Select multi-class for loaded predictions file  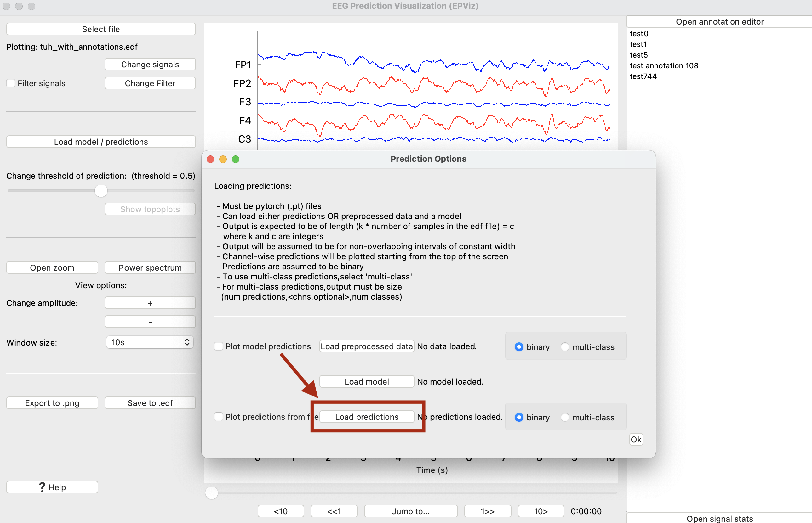click(x=565, y=417)
